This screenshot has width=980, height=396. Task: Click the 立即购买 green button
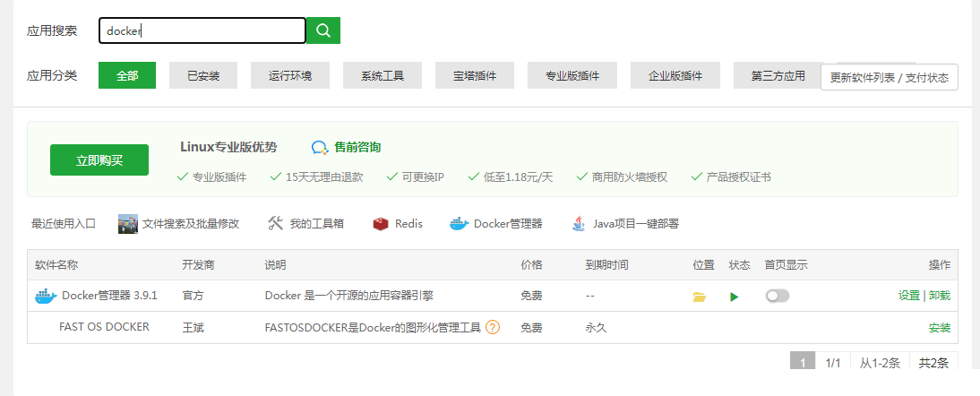(x=99, y=159)
